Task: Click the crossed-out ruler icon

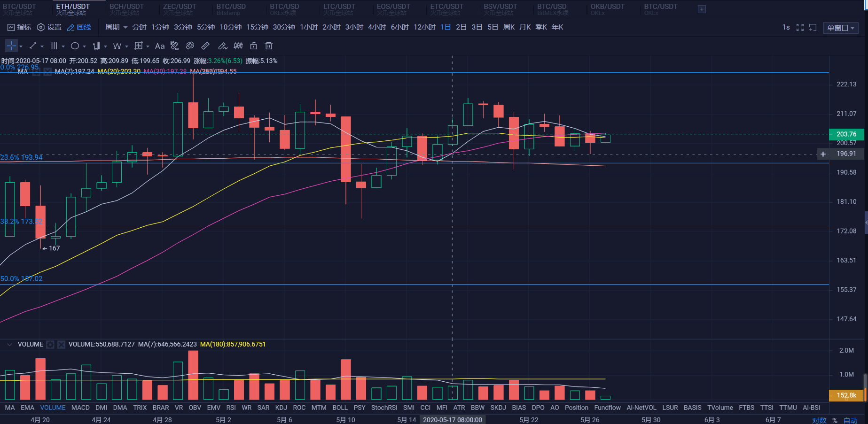Action: [x=190, y=46]
